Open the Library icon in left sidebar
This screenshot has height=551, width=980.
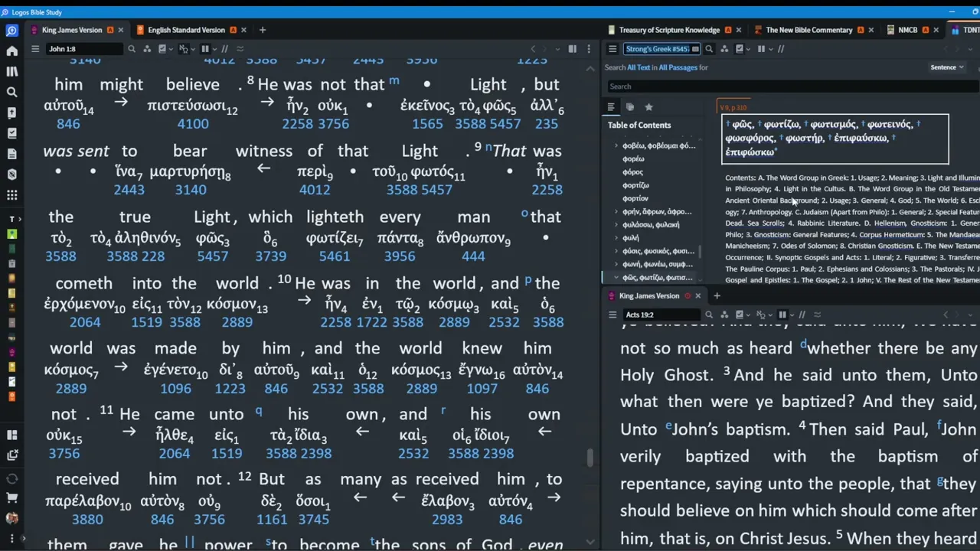(11, 71)
